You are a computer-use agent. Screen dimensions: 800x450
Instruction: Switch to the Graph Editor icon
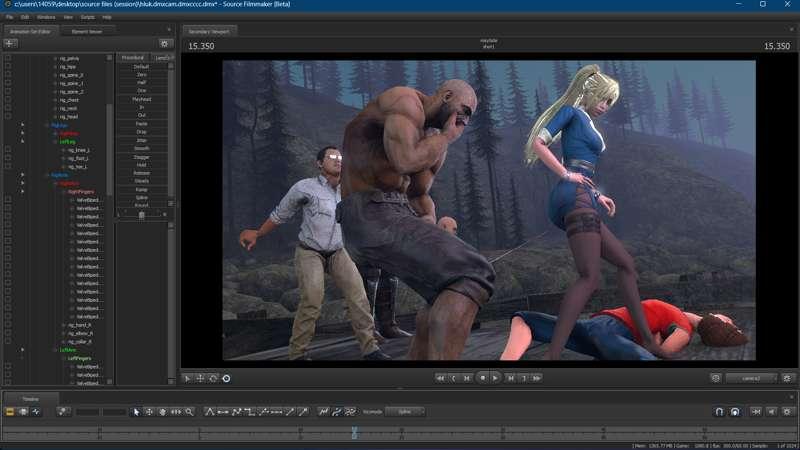[x=36, y=411]
